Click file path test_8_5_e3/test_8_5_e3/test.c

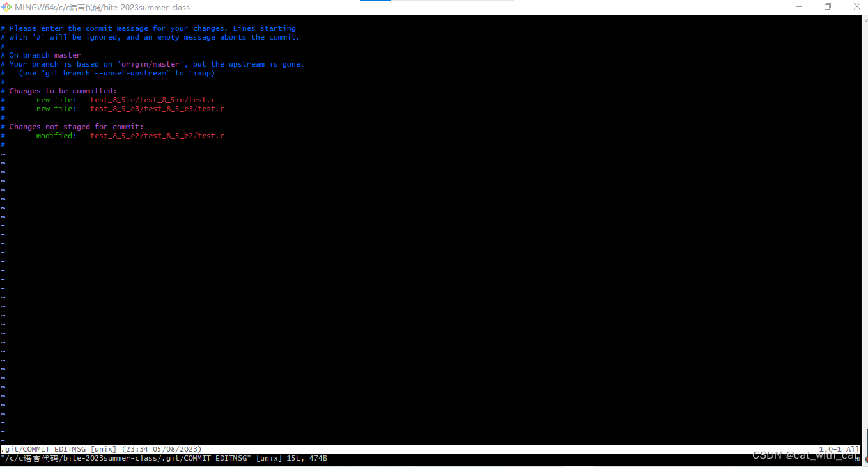(x=157, y=109)
